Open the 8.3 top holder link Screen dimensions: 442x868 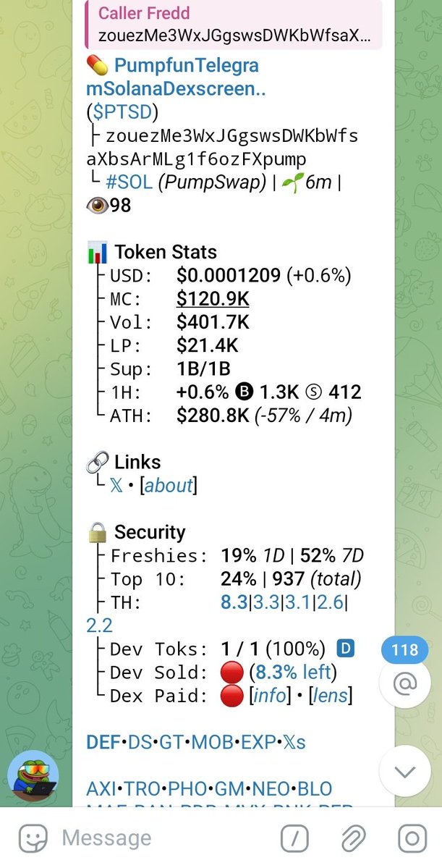(234, 602)
